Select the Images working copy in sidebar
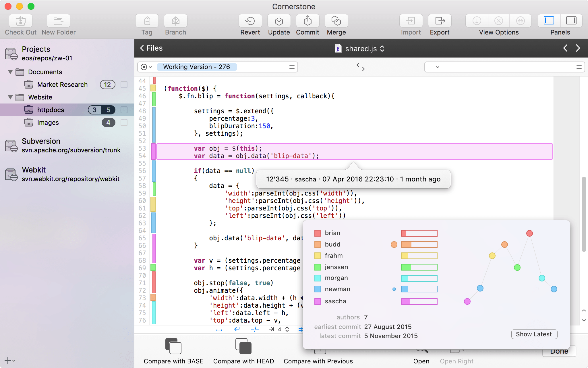Viewport: 588px width, 368px height. 48,122
